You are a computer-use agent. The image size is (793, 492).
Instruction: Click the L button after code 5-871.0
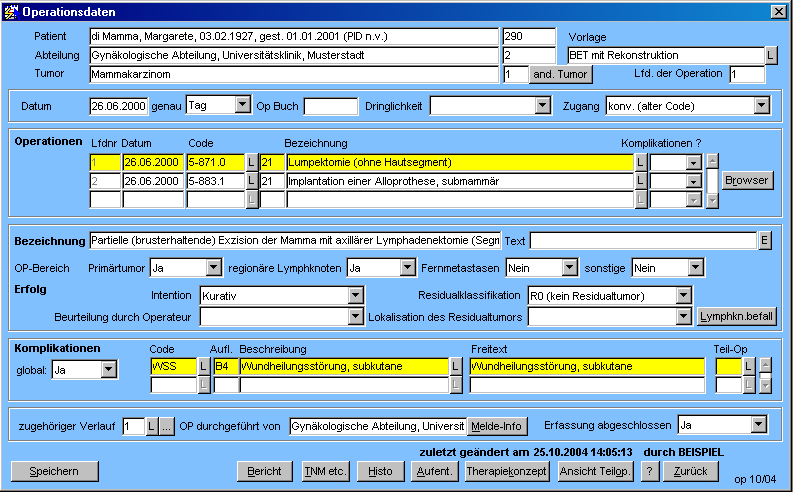[x=251, y=162]
